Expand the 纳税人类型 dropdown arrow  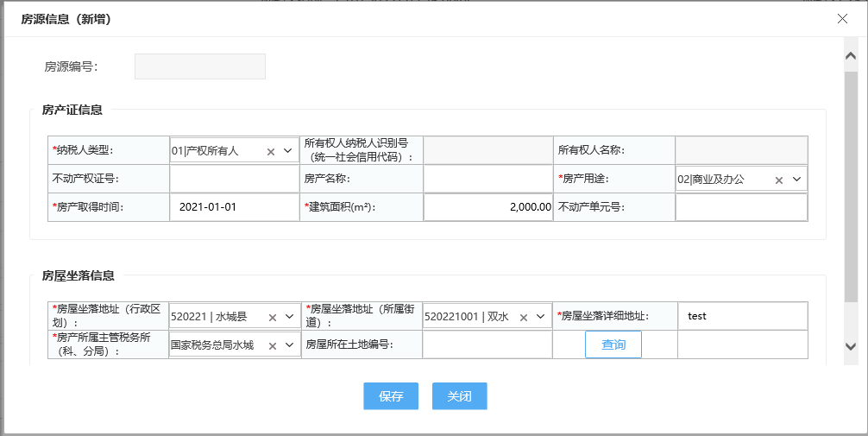tap(288, 151)
